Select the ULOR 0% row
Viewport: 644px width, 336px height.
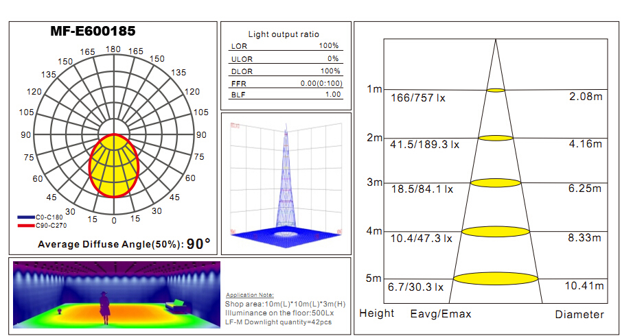coord(286,59)
